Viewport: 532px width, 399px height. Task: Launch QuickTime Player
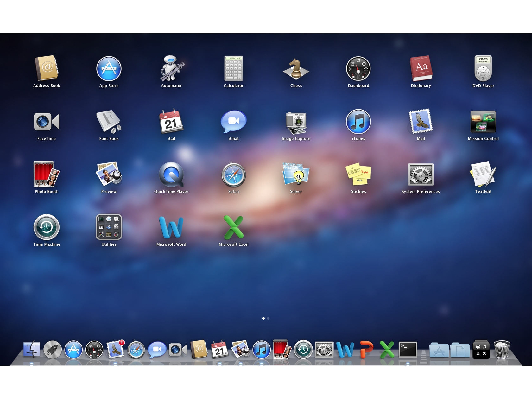point(171,174)
